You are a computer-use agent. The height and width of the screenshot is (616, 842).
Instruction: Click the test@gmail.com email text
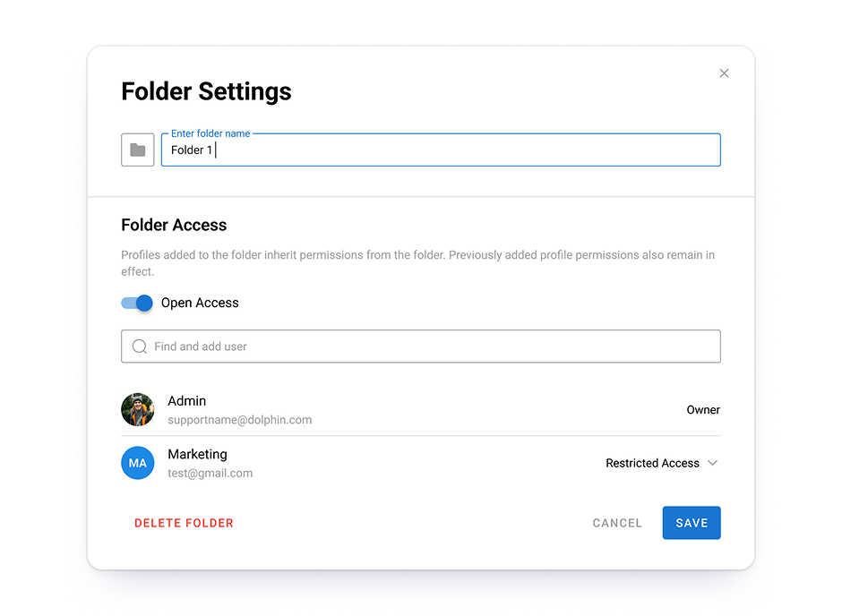(210, 473)
